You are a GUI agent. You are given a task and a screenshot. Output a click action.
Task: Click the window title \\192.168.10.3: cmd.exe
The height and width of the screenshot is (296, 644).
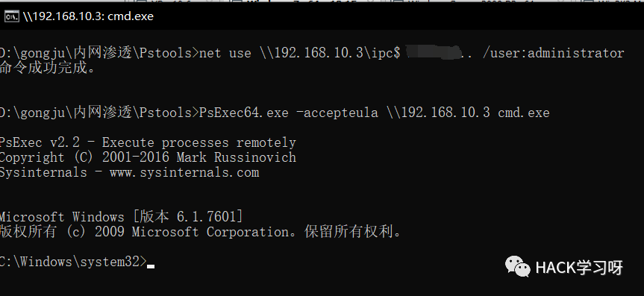click(x=88, y=16)
